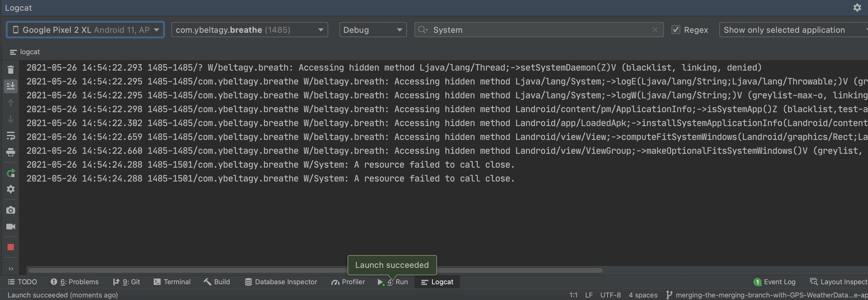Open Show only selected application dropdown
868x300 pixels.
point(794,30)
